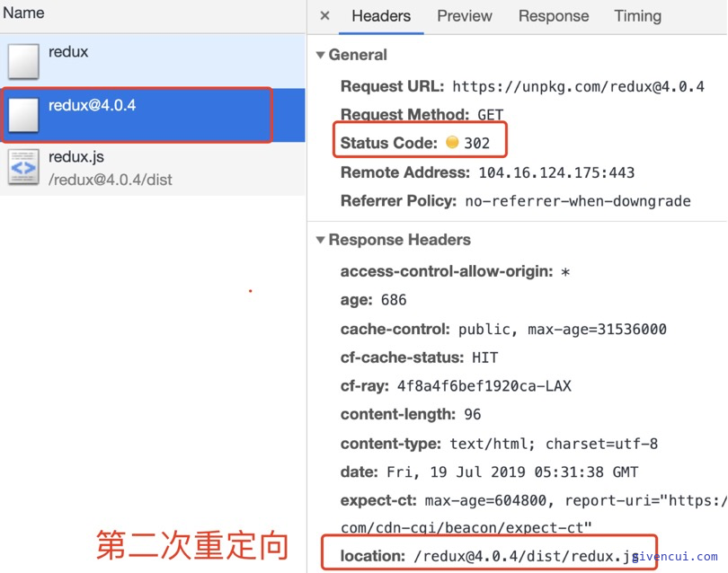The height and width of the screenshot is (573, 728).
Task: Click the Remote Address value 104.16.124.175:443
Action: click(556, 172)
